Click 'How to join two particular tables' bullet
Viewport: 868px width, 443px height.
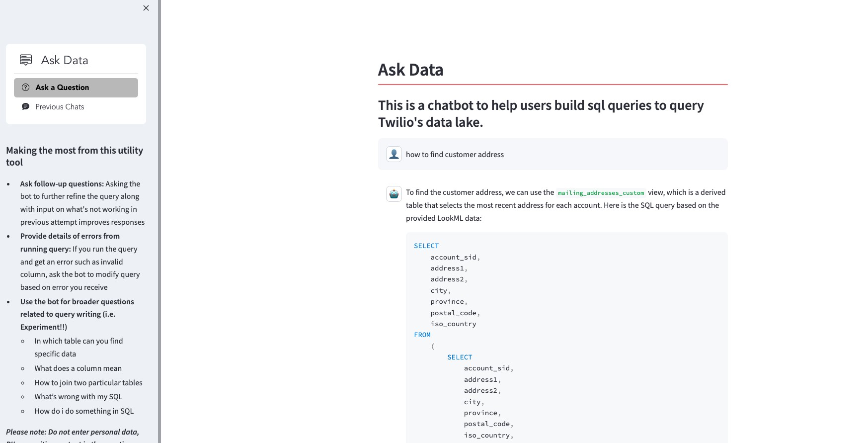click(88, 383)
